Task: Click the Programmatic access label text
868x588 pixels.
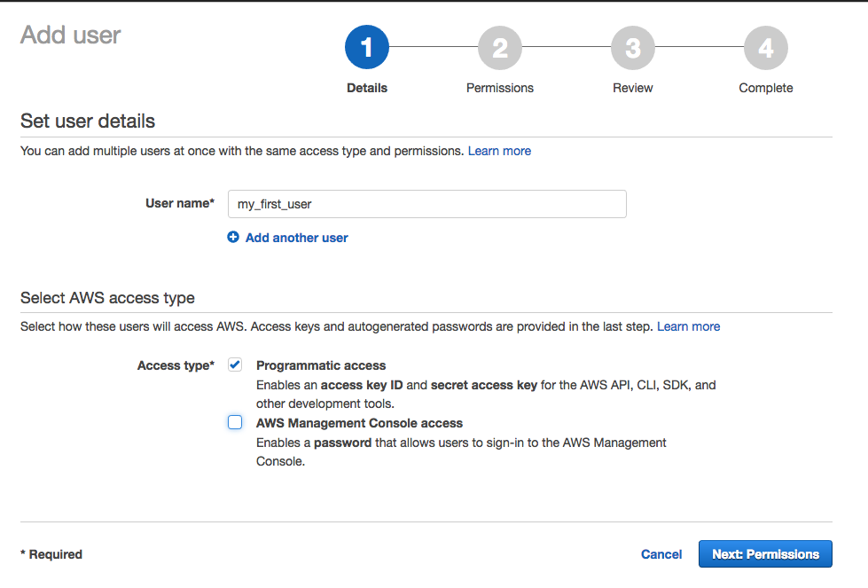Action: 321,365
